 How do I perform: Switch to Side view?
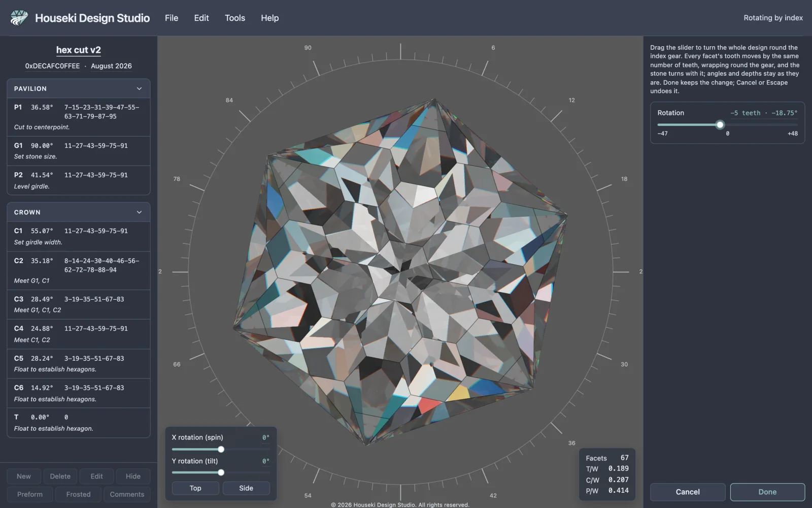246,488
